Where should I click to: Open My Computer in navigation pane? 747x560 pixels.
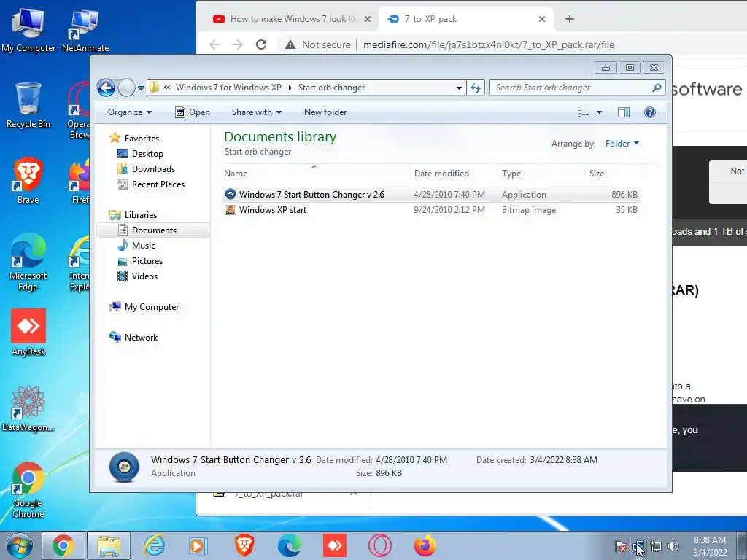tap(152, 307)
